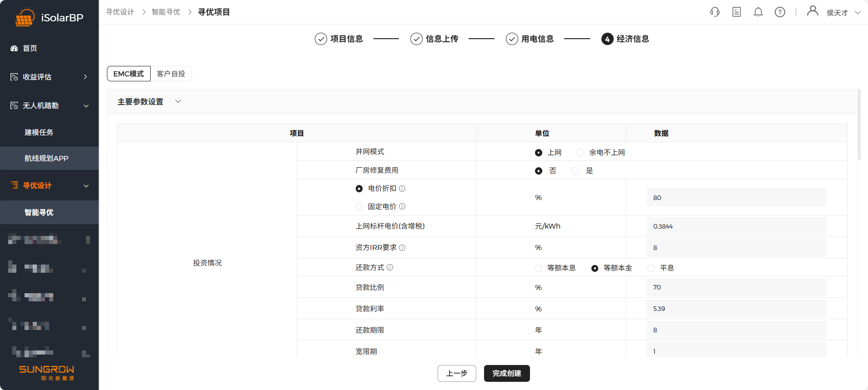
Task: Click info icon beside 资方IRR要求
Action: pos(402,248)
